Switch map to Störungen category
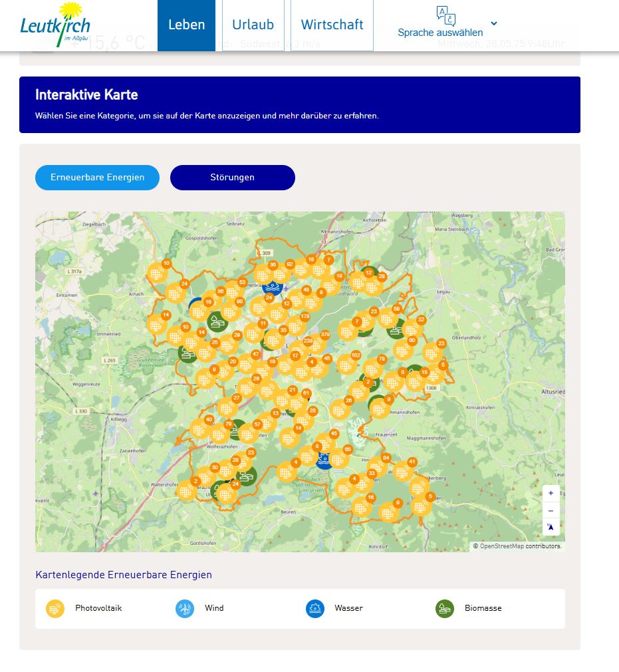This screenshot has height=672, width=619. [x=232, y=178]
